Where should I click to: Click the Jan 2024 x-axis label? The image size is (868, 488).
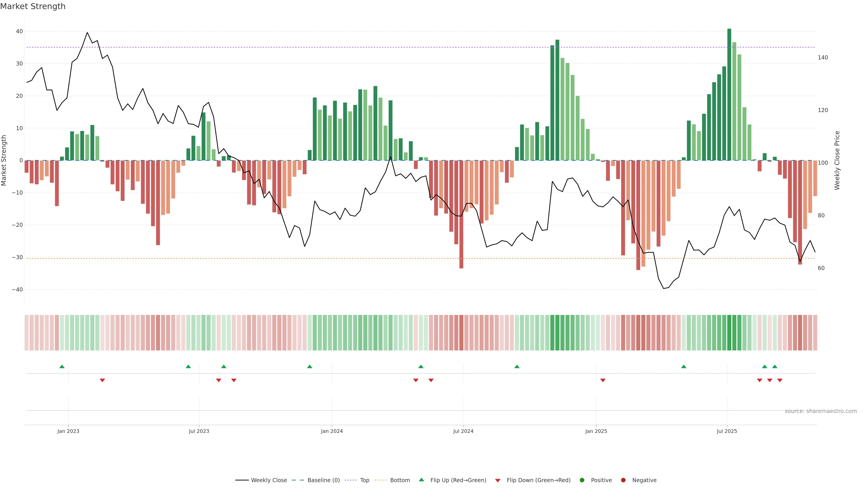(x=332, y=431)
